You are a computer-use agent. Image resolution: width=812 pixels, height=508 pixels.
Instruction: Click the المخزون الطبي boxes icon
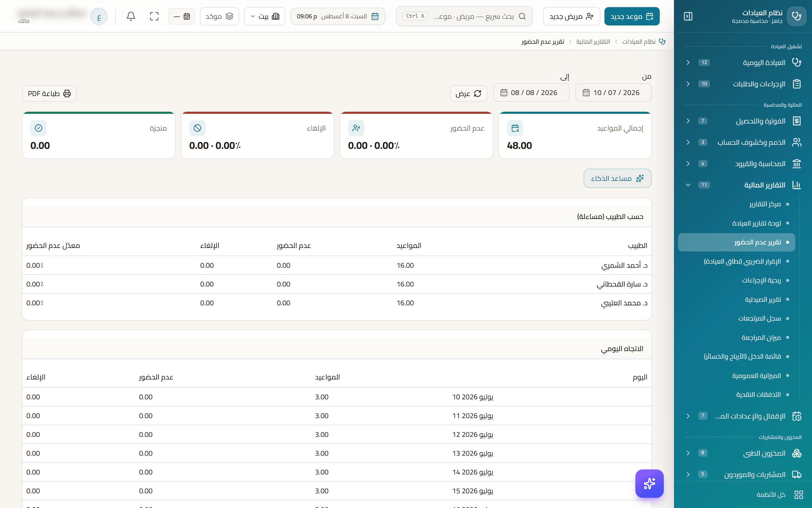click(x=796, y=453)
